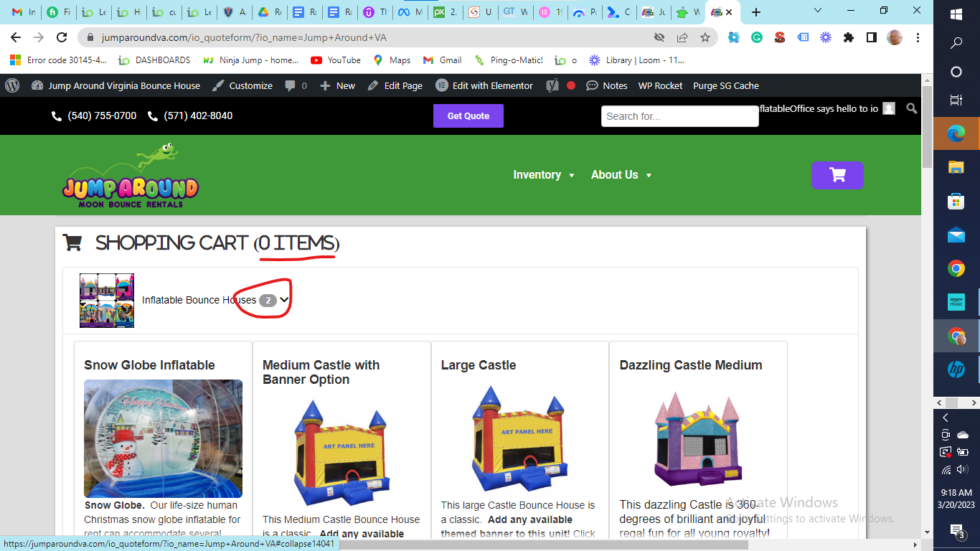The image size is (980, 551).
Task: Open the About Us dropdown menu
Action: click(621, 175)
